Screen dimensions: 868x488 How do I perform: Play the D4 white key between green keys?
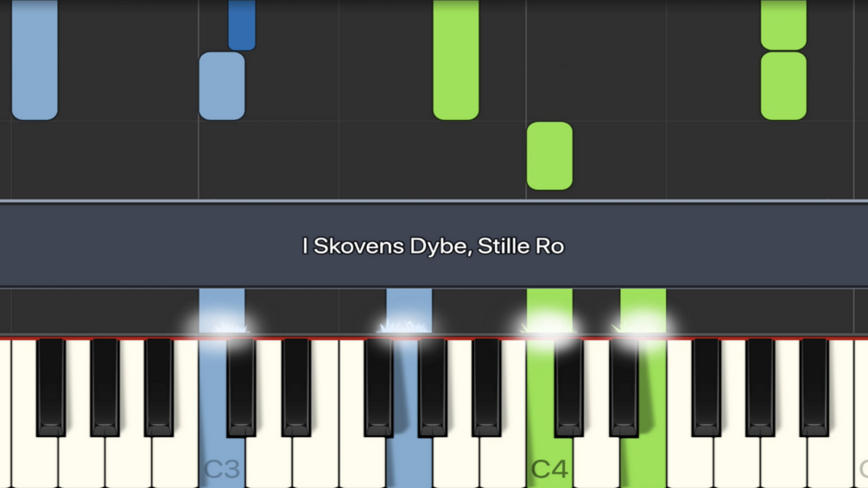pyautogui.click(x=596, y=462)
